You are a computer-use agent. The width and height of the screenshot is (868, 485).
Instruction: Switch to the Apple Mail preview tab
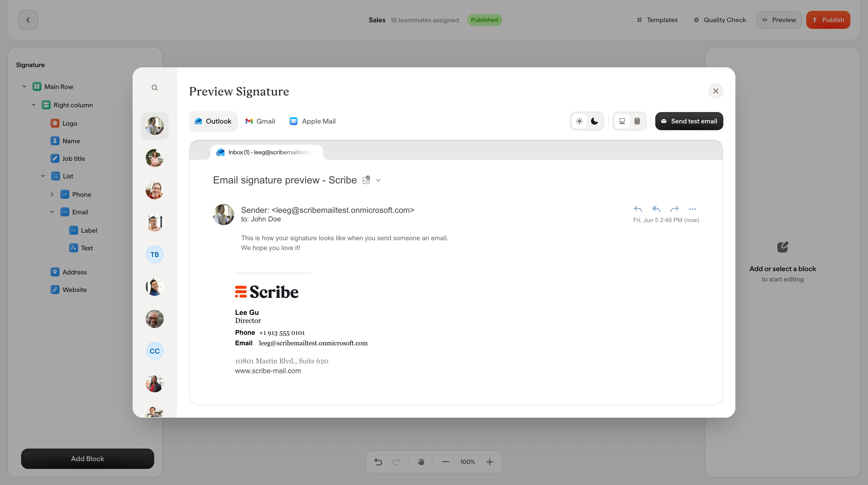pyautogui.click(x=312, y=121)
